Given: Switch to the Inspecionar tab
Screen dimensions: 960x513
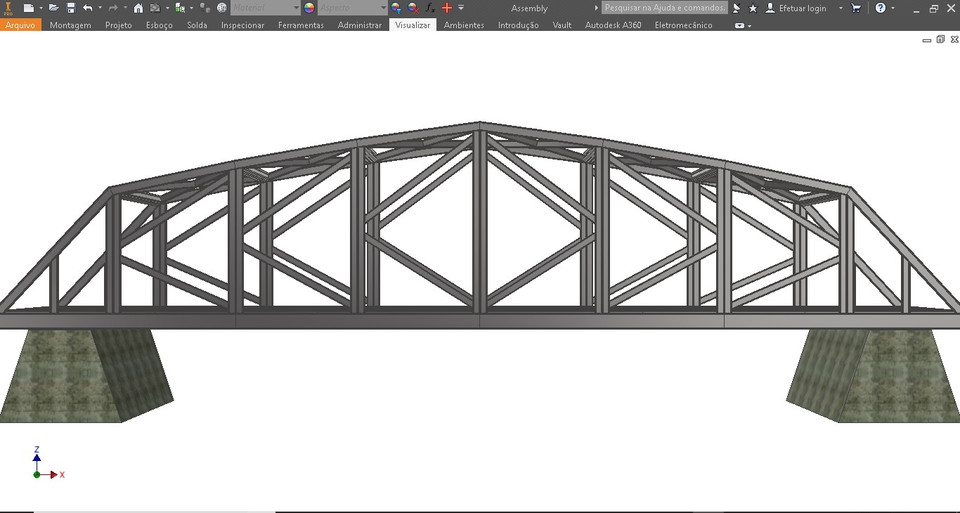Looking at the screenshot, I should tap(242, 25).
